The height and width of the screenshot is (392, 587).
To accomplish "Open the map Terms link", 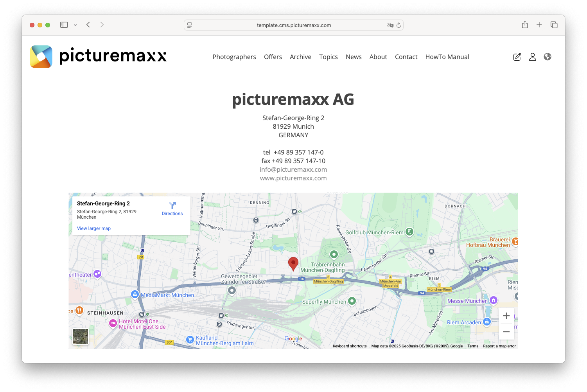I will click(473, 346).
